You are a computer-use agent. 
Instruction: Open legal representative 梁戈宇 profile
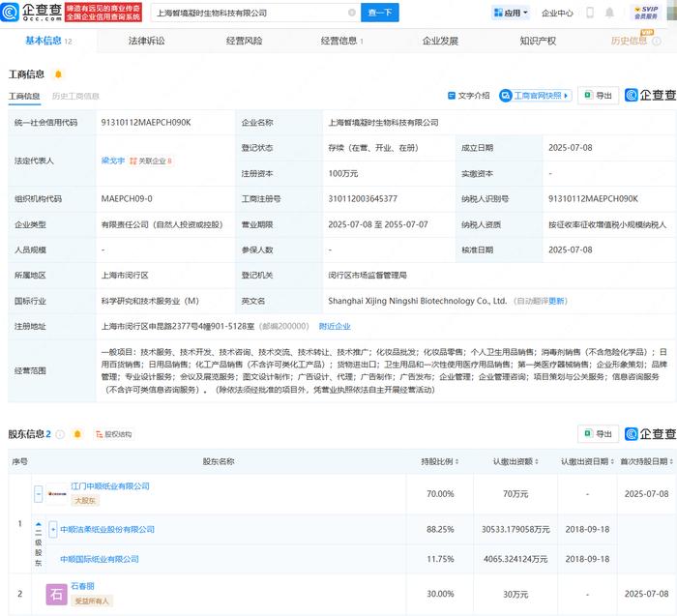pos(113,161)
